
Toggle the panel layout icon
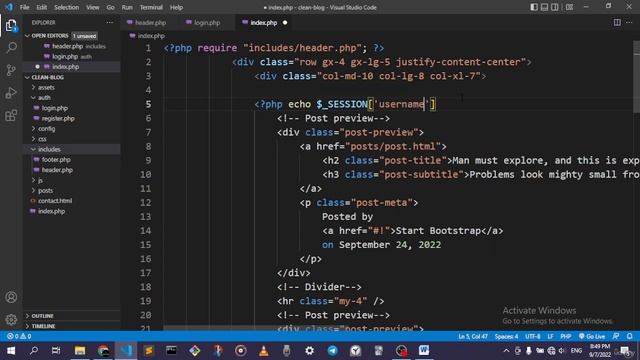(x=544, y=7)
